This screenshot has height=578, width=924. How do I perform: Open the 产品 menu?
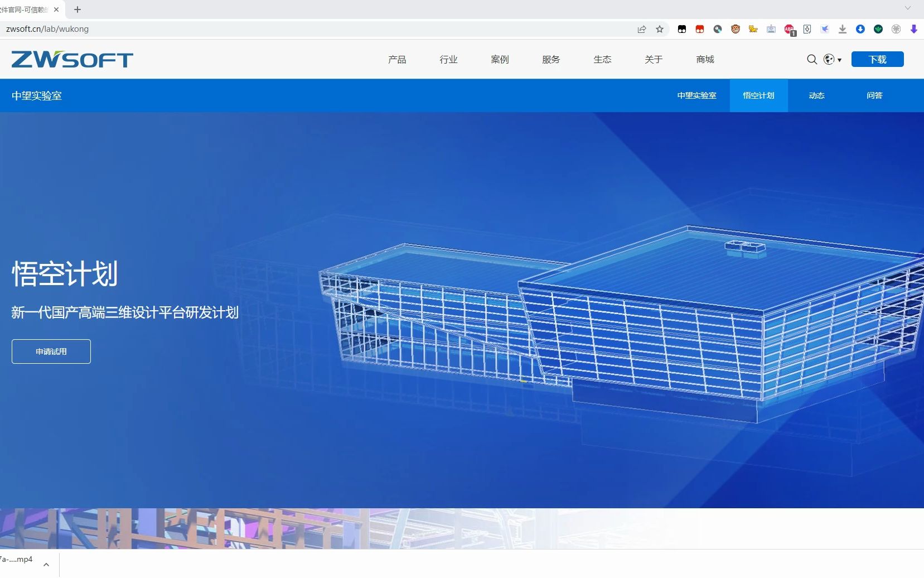pyautogui.click(x=397, y=59)
